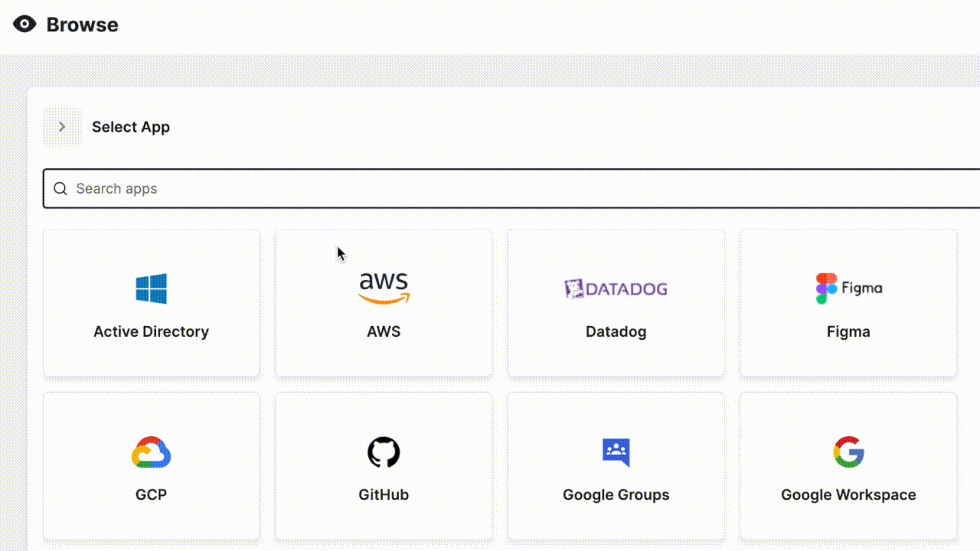Screen dimensions: 980x551
Task: Click the GitHub Octocat logo
Action: point(384,452)
